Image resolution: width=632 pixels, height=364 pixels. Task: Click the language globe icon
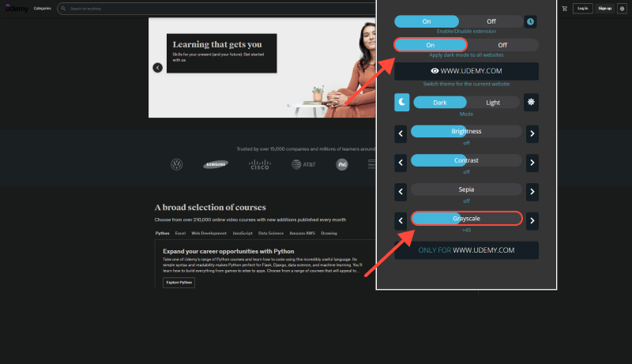click(x=622, y=9)
